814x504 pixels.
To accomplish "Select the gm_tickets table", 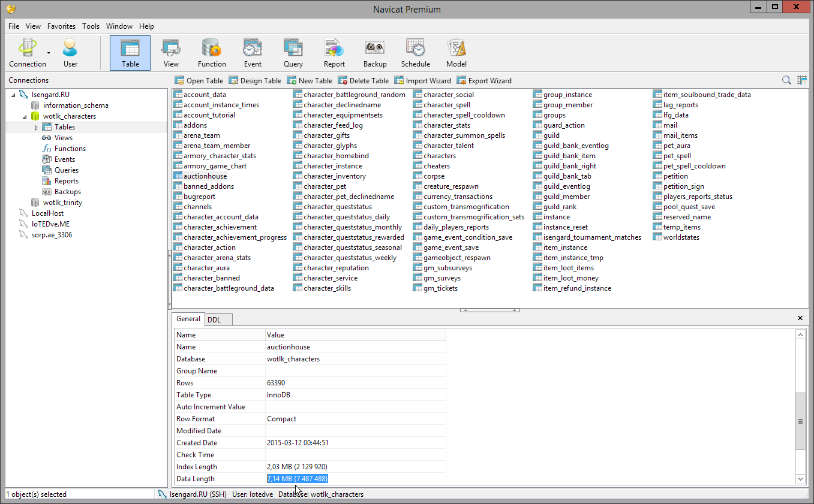I will pos(440,288).
